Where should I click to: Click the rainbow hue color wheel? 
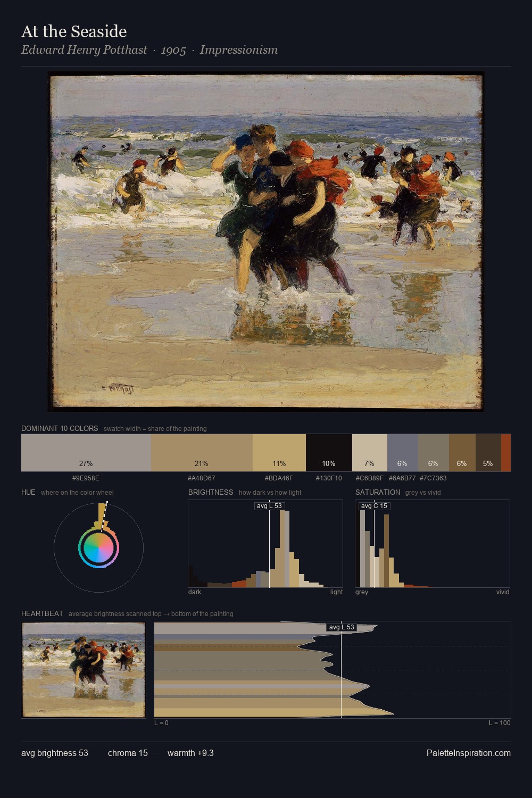(x=98, y=548)
